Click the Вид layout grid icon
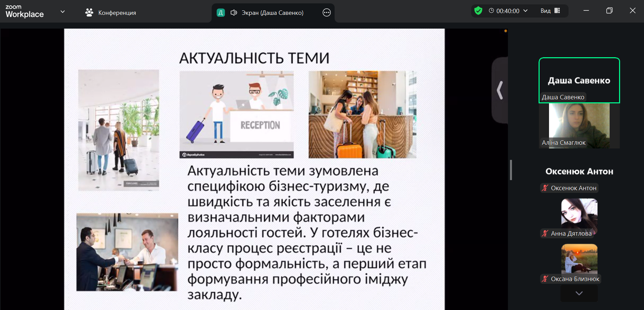This screenshot has height=310, width=644. click(x=557, y=11)
